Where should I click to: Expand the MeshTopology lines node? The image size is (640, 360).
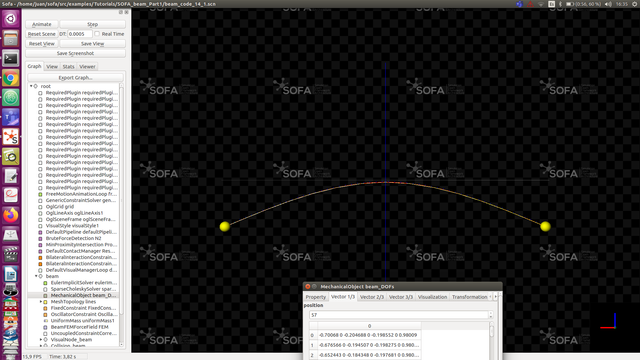[x=41, y=302]
